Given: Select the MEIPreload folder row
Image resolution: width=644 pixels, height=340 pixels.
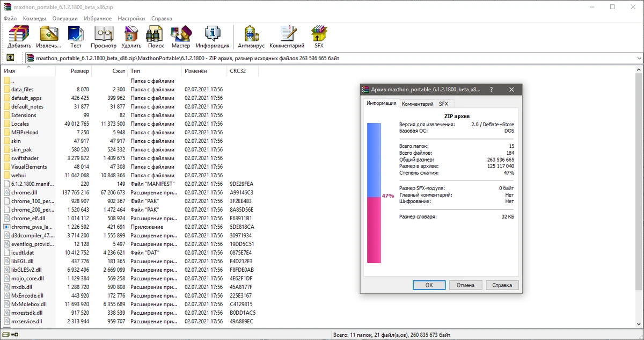Looking at the screenshot, I should (x=129, y=132).
